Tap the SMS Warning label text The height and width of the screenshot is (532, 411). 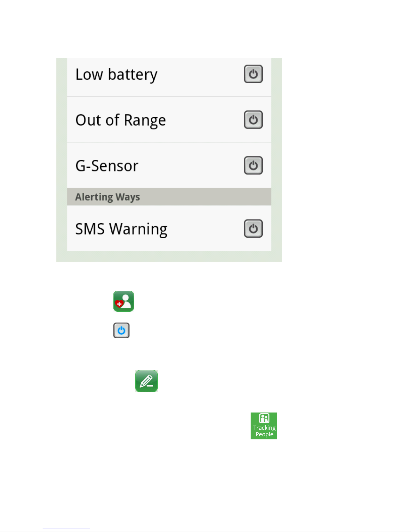121,229
